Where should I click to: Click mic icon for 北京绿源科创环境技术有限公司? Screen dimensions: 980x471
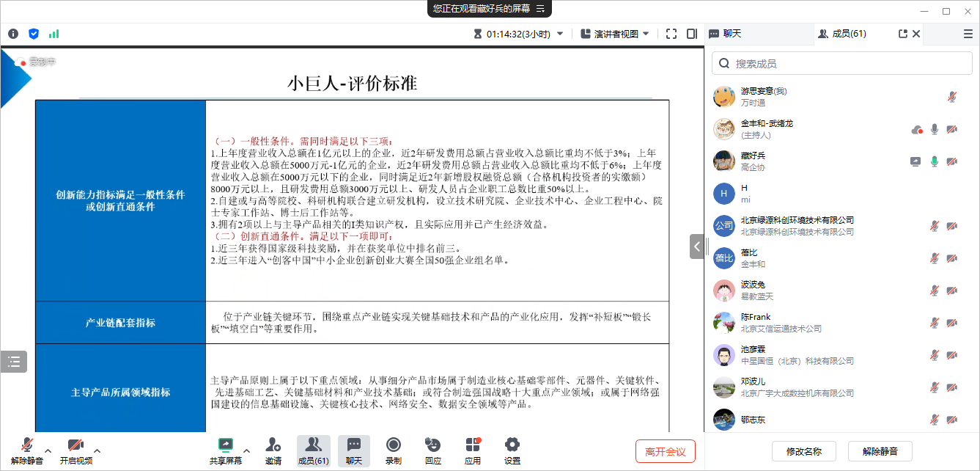935,226
